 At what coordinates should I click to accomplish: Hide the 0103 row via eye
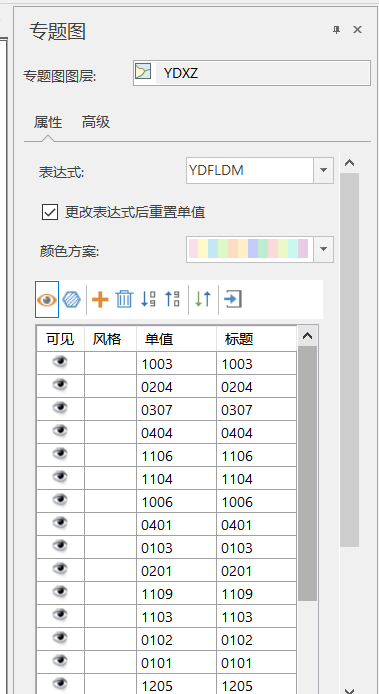click(x=60, y=547)
